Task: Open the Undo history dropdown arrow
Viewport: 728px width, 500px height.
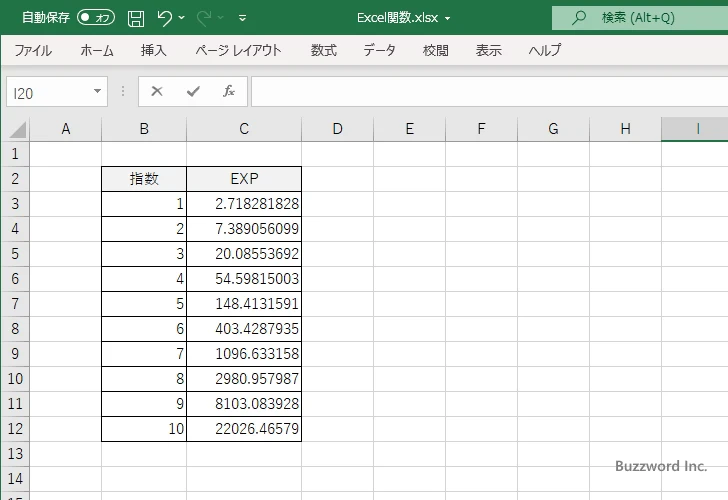Action: pyautogui.click(x=183, y=18)
